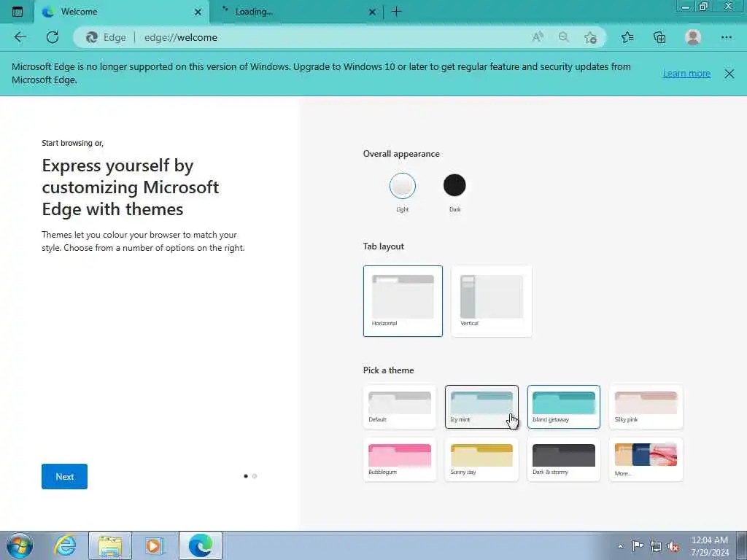Open Settings and more ellipsis menu
747x560 pixels.
coord(726,37)
